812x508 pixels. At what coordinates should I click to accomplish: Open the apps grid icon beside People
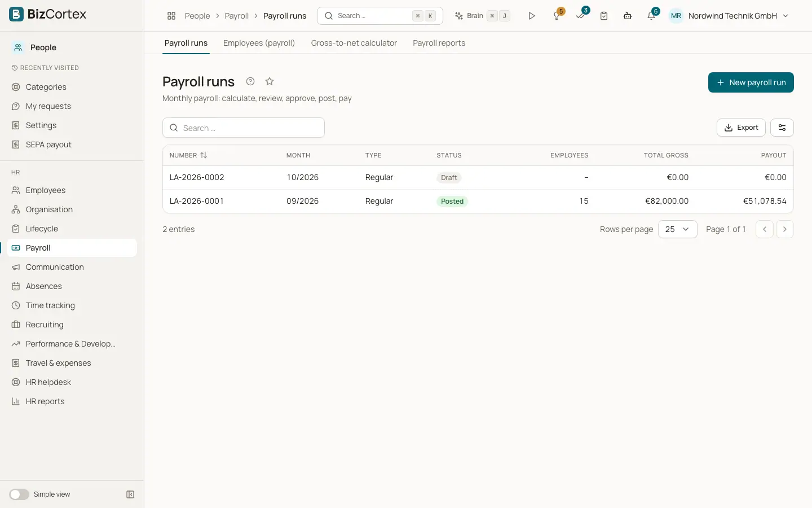[x=171, y=16]
